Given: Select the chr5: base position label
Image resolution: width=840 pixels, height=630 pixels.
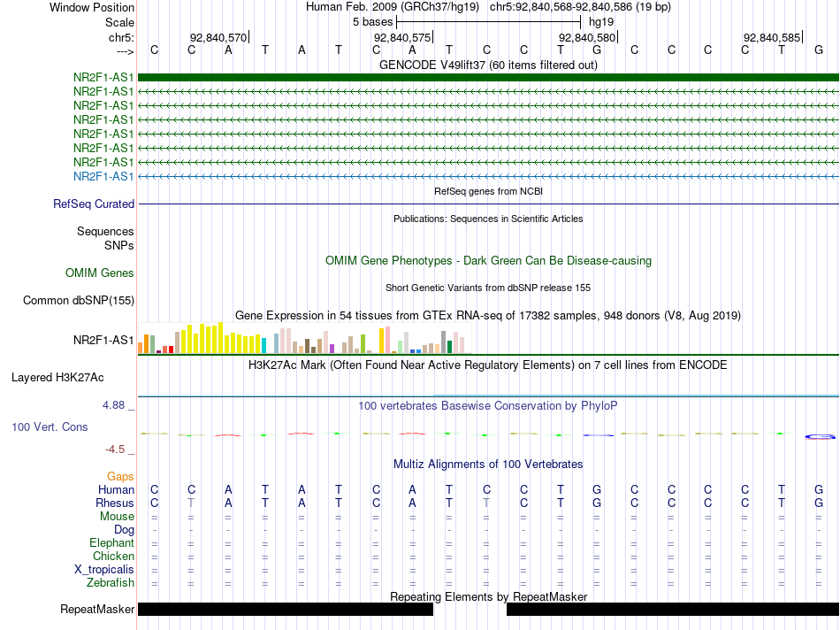Looking at the screenshot, I should point(121,37).
